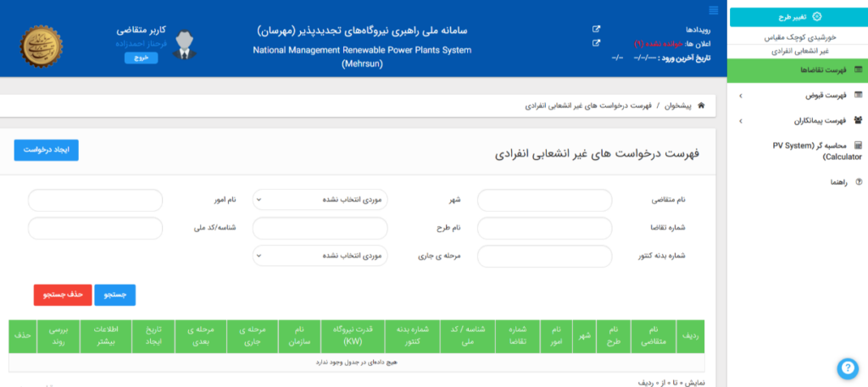Focus the شماره تقاضا input field
868x387 pixels.
coord(545,228)
